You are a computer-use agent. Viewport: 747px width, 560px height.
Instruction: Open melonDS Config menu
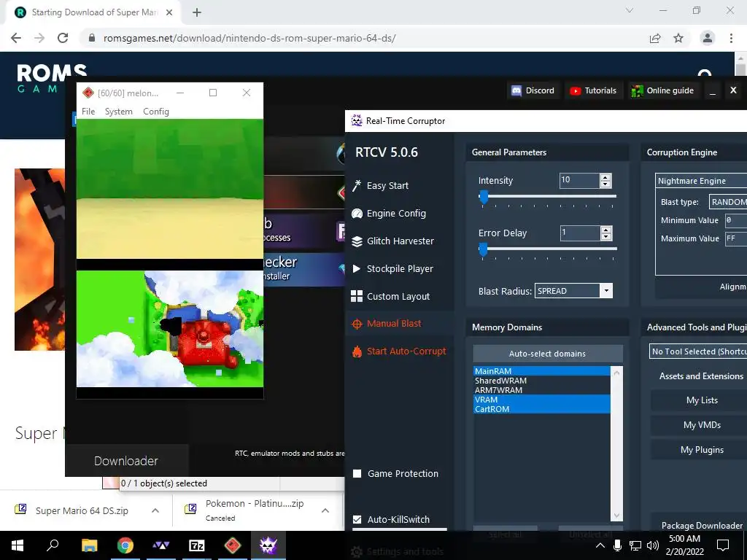point(156,112)
